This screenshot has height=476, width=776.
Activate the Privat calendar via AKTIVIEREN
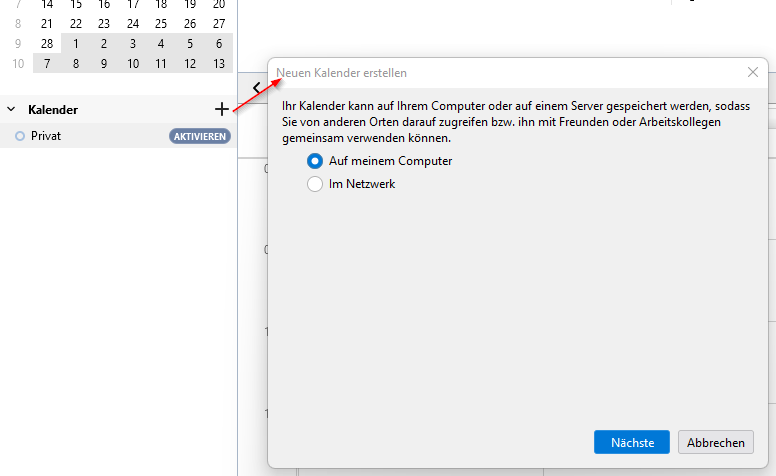[200, 136]
